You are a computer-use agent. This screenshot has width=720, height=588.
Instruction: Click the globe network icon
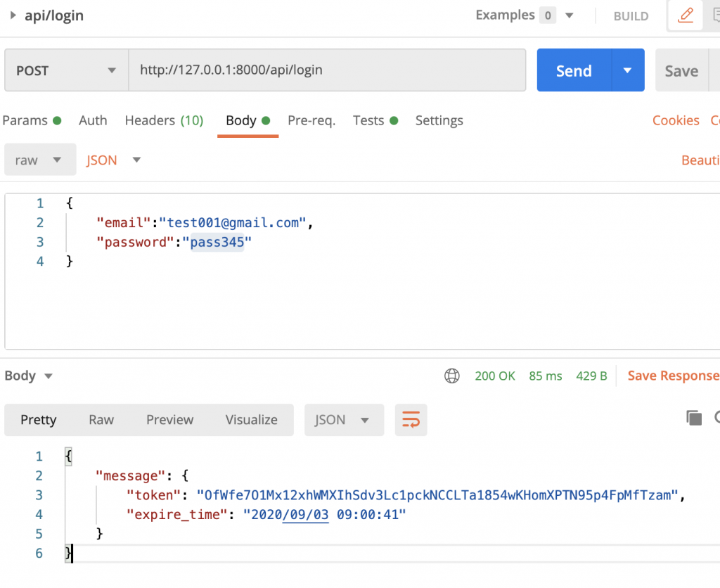tap(452, 376)
